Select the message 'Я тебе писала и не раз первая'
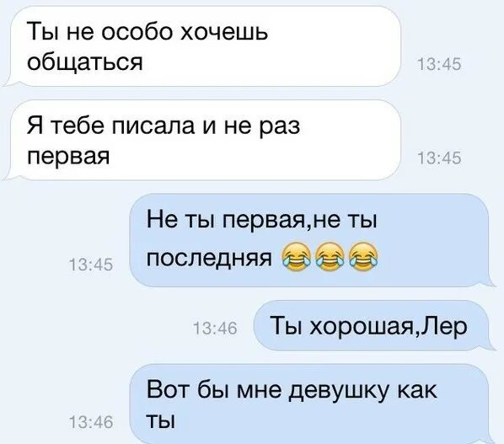Viewport: 504px width, 444px height. pyautogui.click(x=203, y=140)
